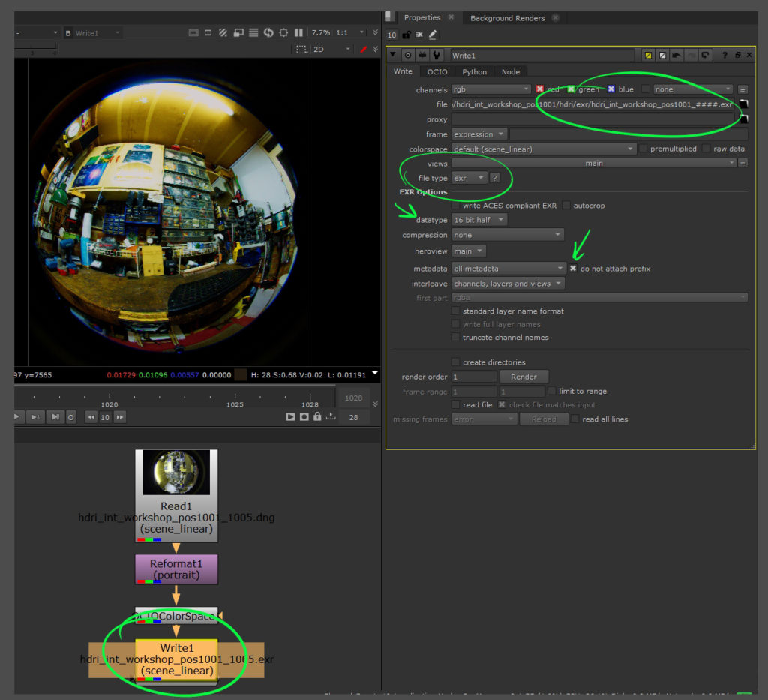The width and height of the screenshot is (768, 700).
Task: Change datatype via the 16 bit half dropdown
Action: 478,219
